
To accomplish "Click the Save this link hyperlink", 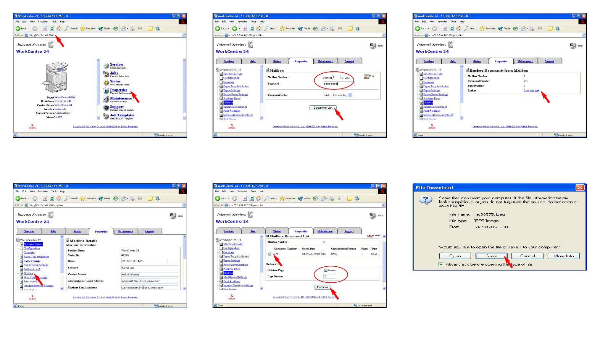I will pos(531,91).
